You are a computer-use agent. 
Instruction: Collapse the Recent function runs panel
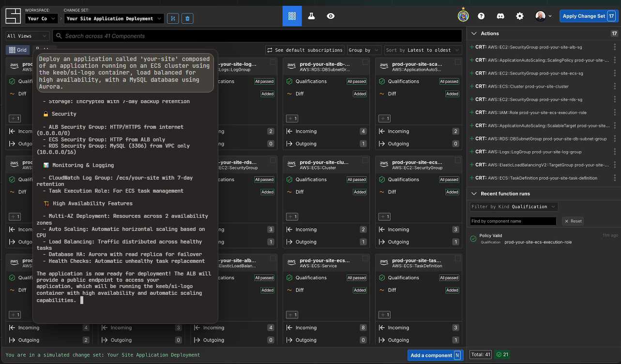(474, 194)
